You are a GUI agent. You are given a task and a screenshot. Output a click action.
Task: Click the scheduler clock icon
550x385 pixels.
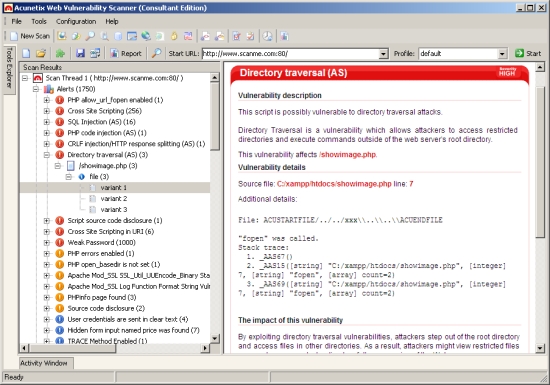point(268,36)
